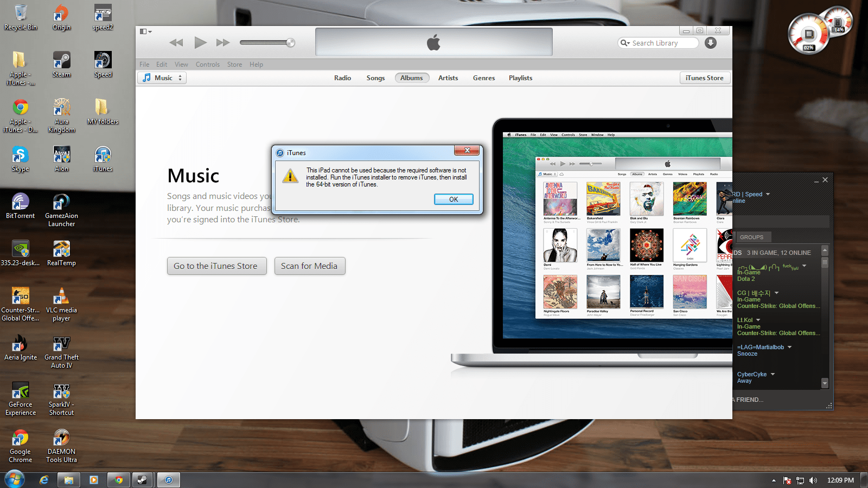Launch Steam from the desktop icon
Viewport: 868px width, 488px height.
pyautogui.click(x=61, y=61)
